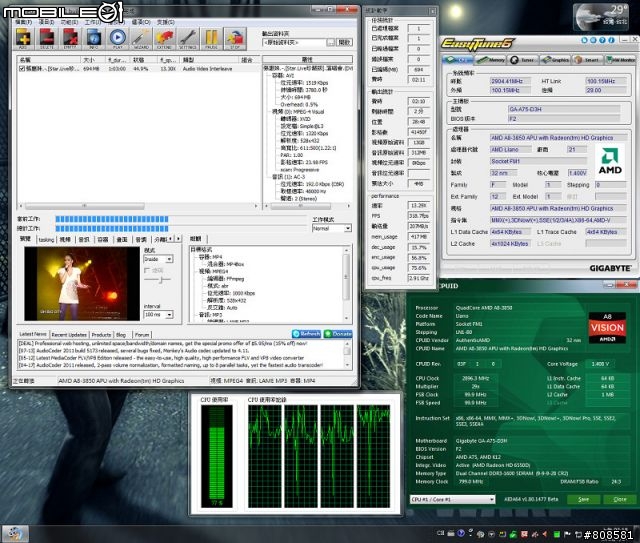Click the EMPTY list toolbar icon

(x=70, y=39)
